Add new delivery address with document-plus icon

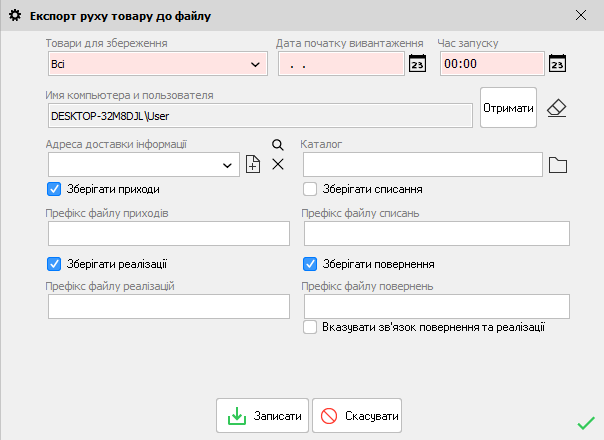coord(253,165)
